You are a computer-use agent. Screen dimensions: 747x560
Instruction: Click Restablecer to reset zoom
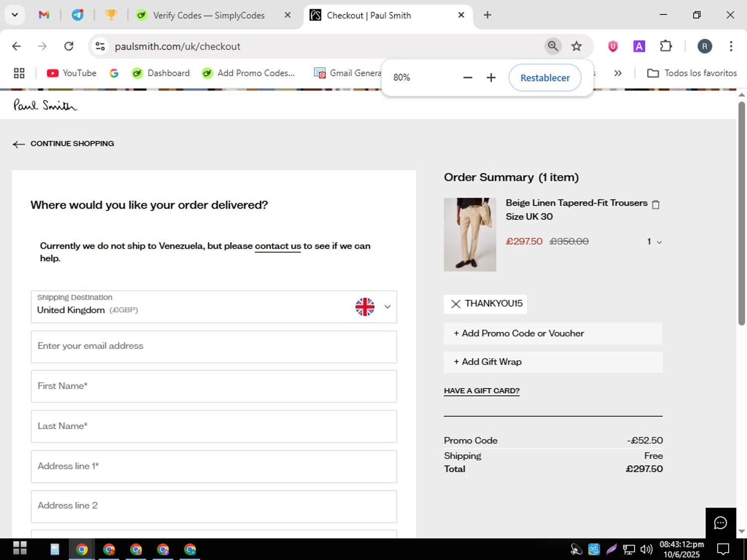point(545,78)
